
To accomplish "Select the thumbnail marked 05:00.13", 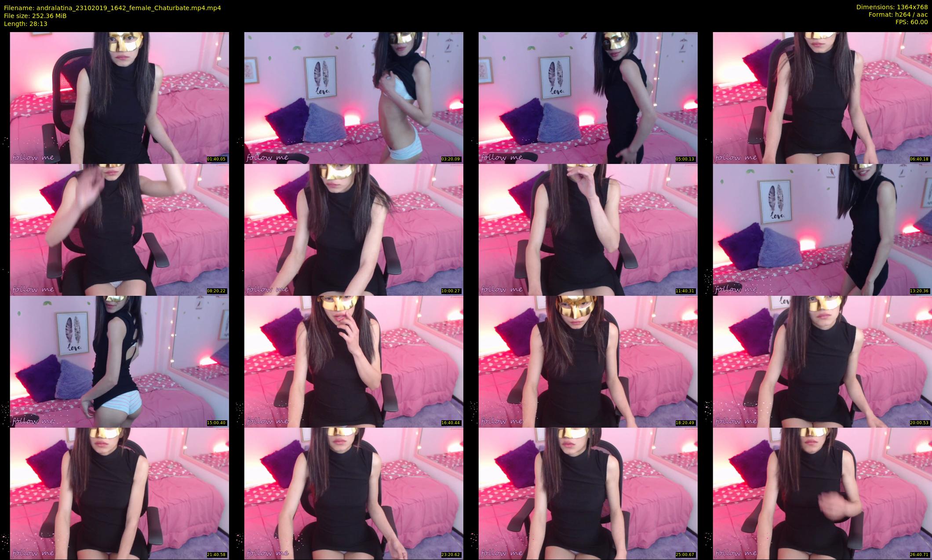I will click(588, 98).
